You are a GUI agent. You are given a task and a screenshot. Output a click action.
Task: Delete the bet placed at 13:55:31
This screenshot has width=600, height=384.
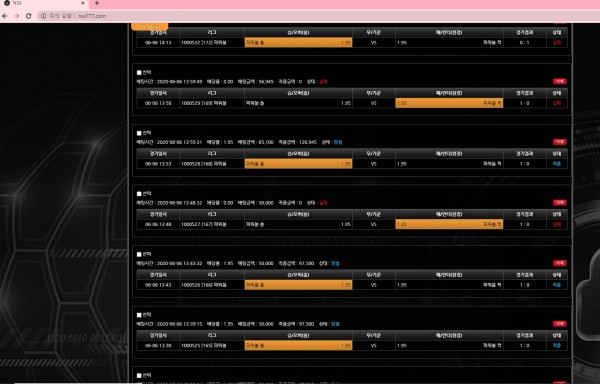(x=559, y=142)
